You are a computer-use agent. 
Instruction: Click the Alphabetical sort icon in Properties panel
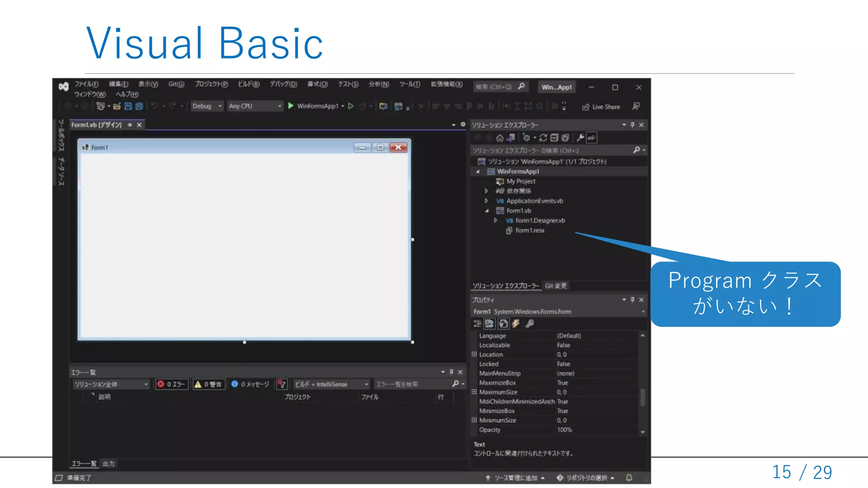tap(490, 324)
